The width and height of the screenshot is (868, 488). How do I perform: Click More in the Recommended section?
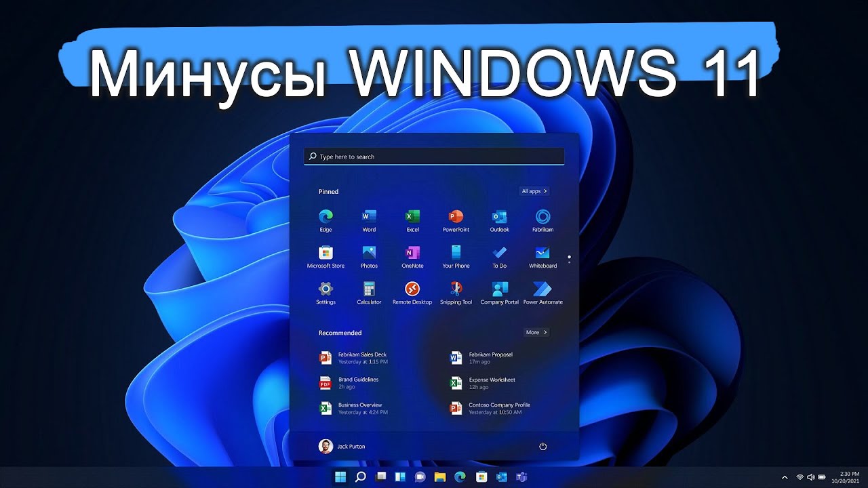[x=536, y=332]
